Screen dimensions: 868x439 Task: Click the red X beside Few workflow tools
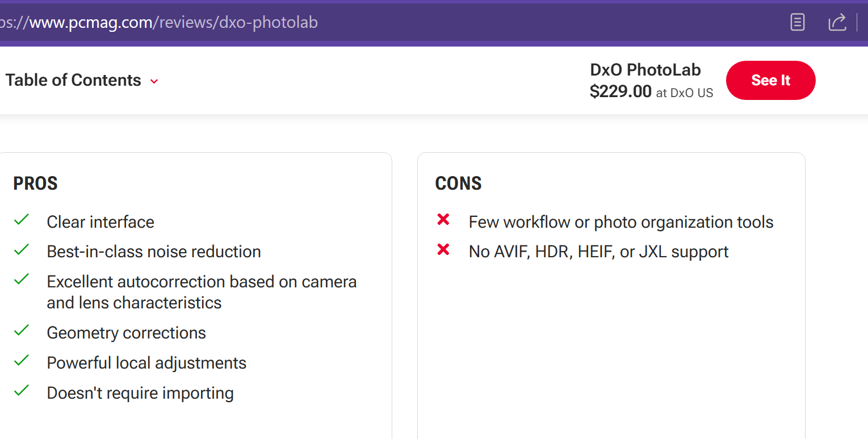tap(443, 219)
